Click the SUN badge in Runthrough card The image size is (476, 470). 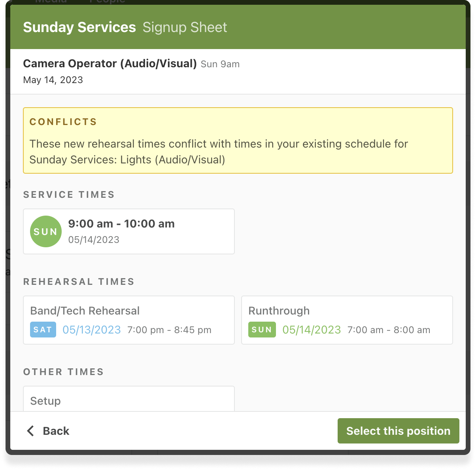coord(262,330)
